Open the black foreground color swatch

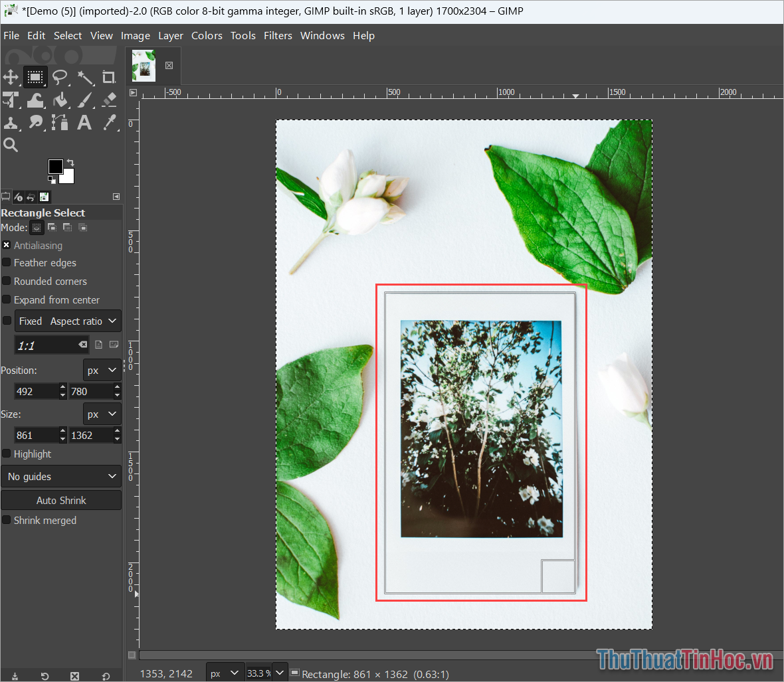[55, 167]
